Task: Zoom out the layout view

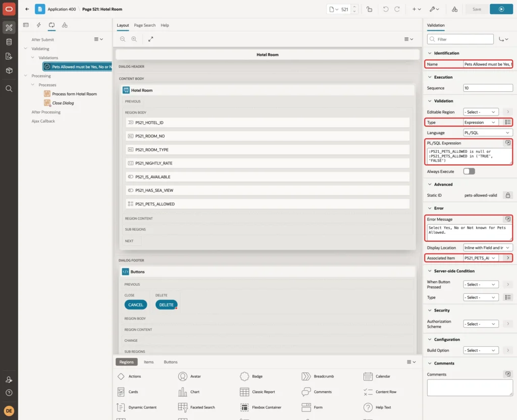Action: point(123,39)
